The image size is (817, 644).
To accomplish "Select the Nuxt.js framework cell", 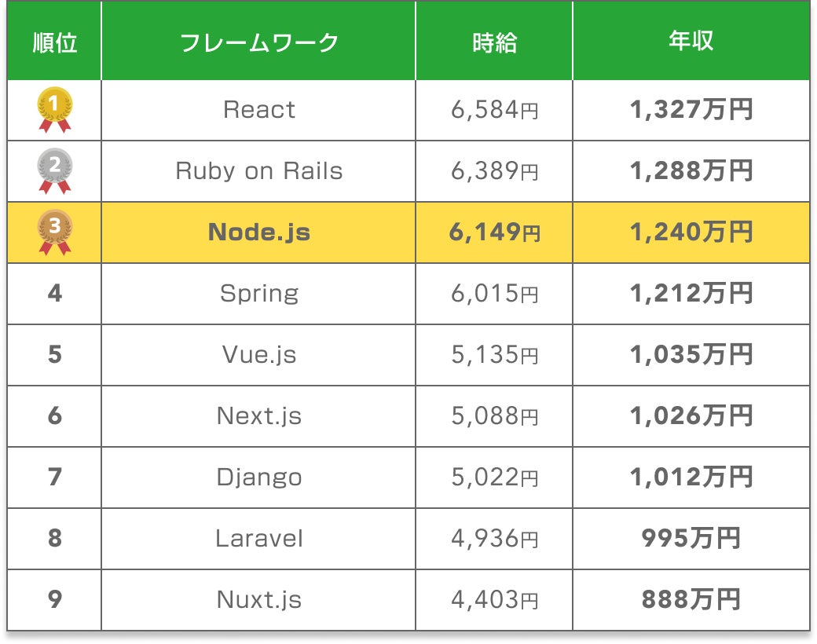I will coord(259,600).
